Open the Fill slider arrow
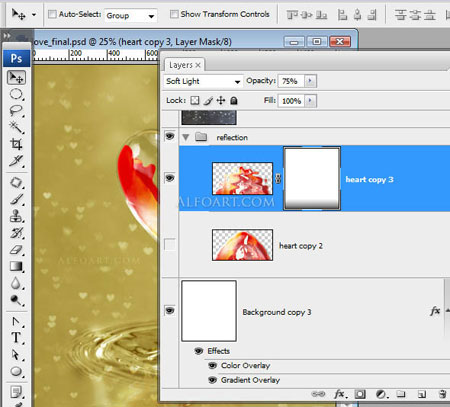Viewport: 450px width, 407px height. point(310,101)
